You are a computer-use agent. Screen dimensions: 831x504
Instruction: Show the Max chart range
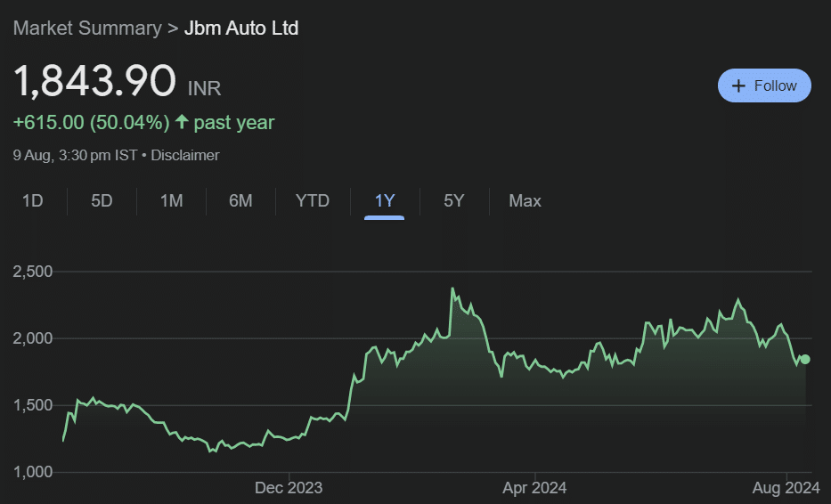525,201
